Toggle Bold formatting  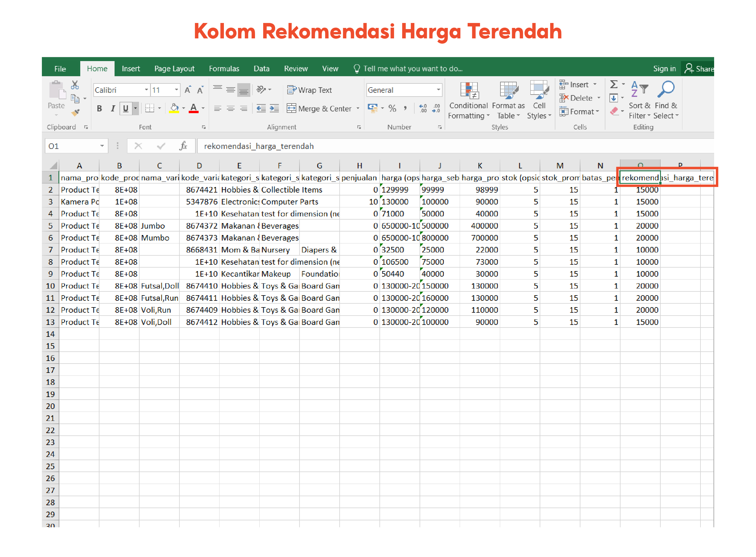99,108
